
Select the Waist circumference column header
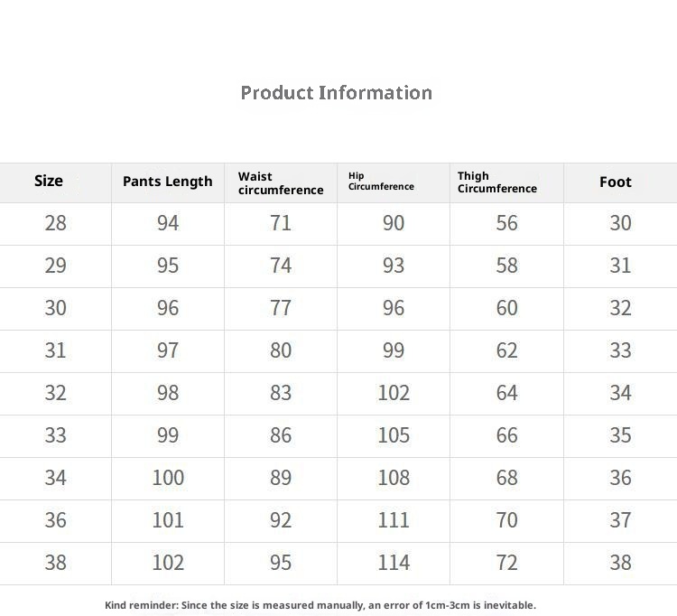point(281,183)
